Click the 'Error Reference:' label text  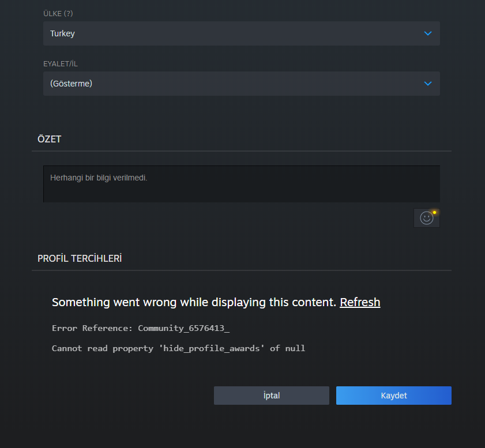point(92,328)
